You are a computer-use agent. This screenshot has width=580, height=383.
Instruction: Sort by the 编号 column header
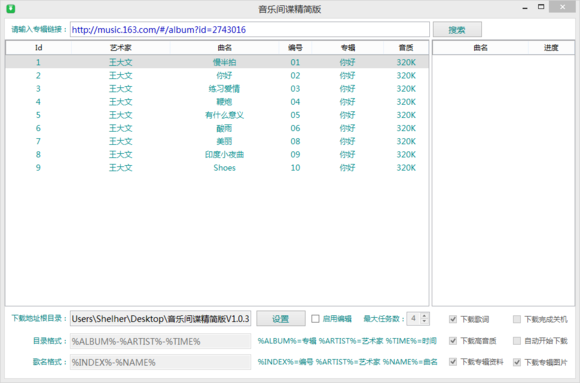tap(295, 47)
